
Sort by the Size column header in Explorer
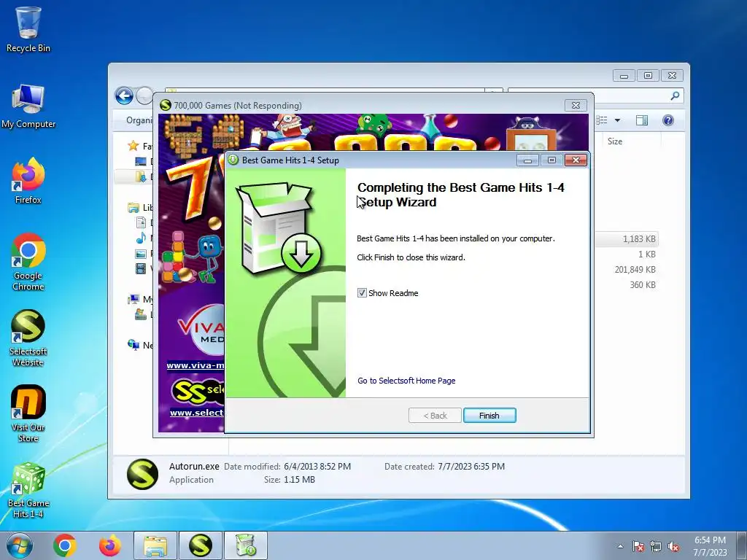pyautogui.click(x=614, y=141)
